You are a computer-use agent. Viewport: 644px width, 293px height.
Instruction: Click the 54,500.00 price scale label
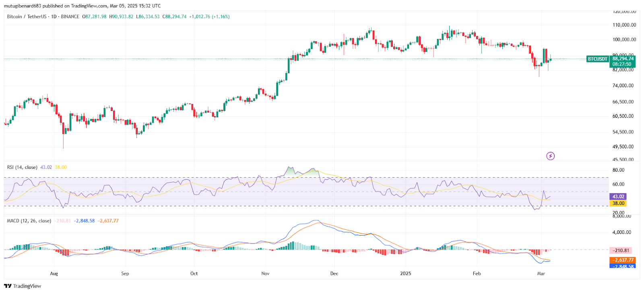(x=623, y=132)
